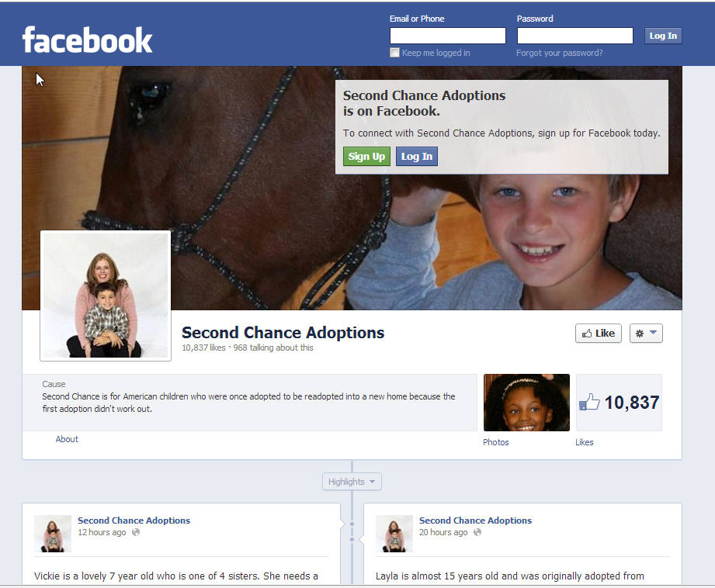Screen dimensions: 715x588
Task: Click Forgot your password link
Action: pyautogui.click(x=559, y=53)
